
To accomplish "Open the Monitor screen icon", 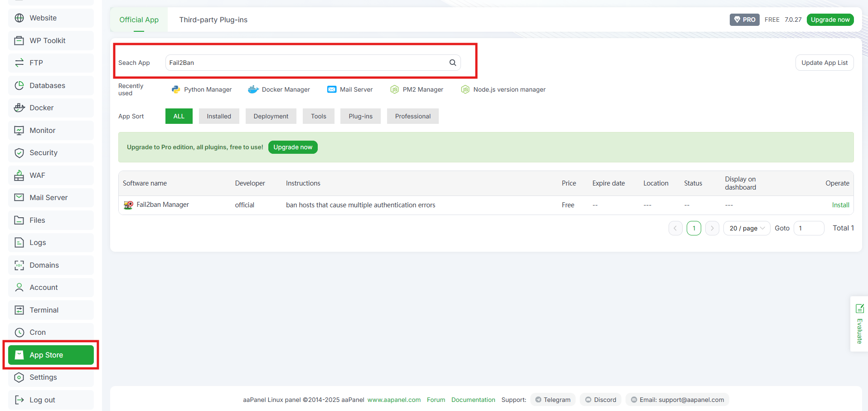I will (x=19, y=130).
